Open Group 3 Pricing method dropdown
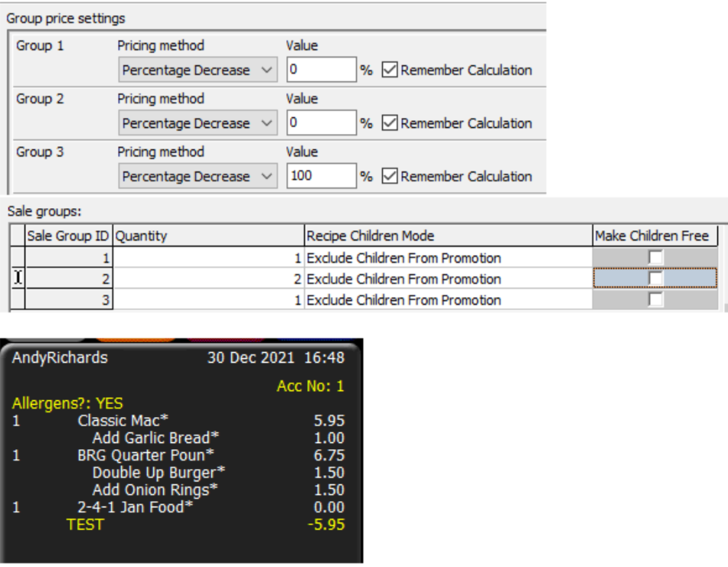This screenshot has width=728, height=567. coord(197,177)
